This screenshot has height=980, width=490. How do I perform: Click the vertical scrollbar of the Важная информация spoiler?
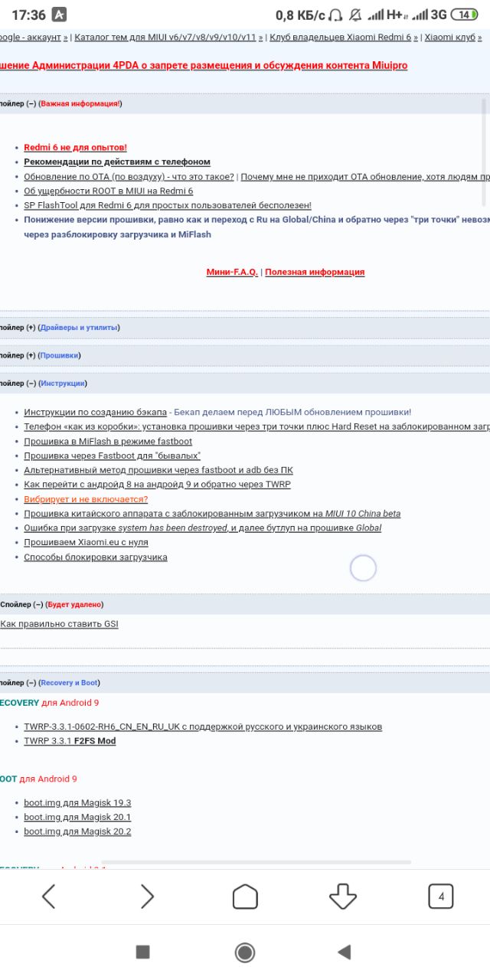point(484,152)
